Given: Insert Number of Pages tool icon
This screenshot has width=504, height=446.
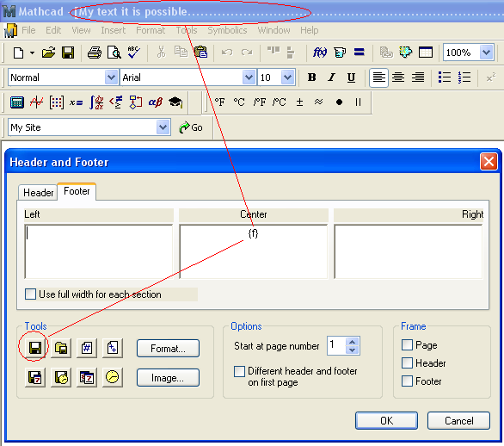Looking at the screenshot, I should click(x=113, y=348).
